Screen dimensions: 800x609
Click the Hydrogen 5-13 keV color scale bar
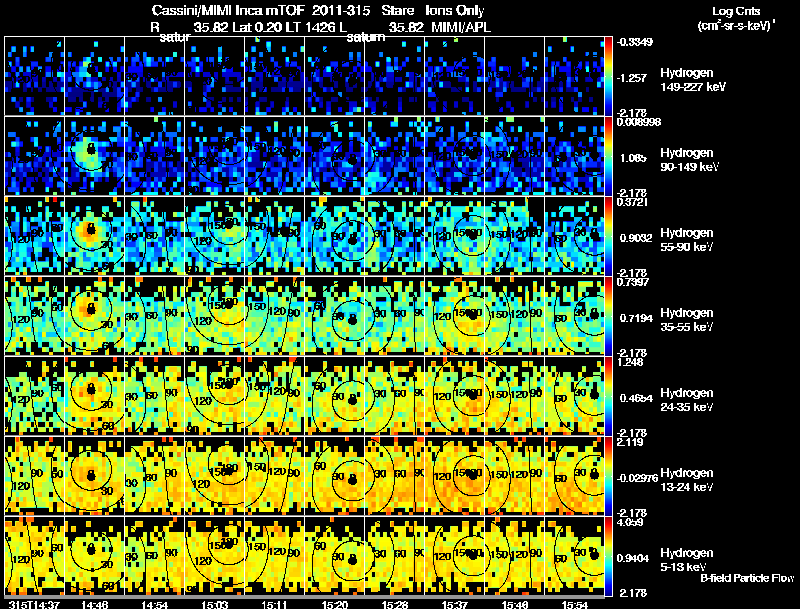[609, 556]
